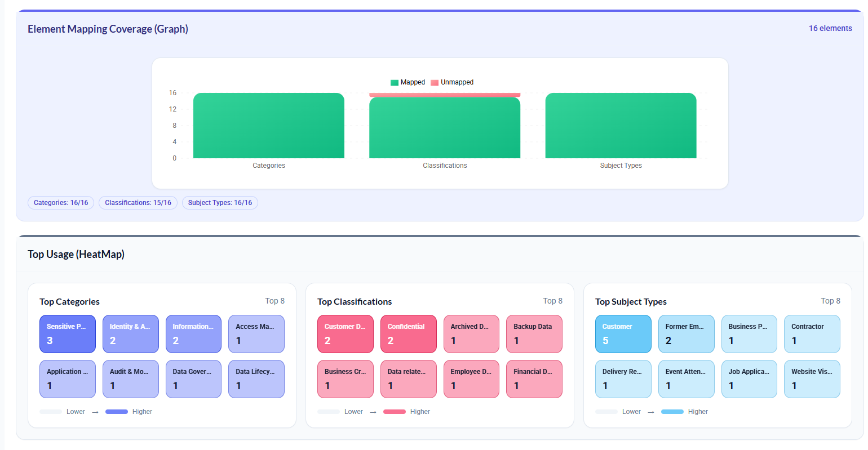The height and width of the screenshot is (450, 868).
Task: Toggle the Mapped series in the chart legend
Action: [408, 82]
